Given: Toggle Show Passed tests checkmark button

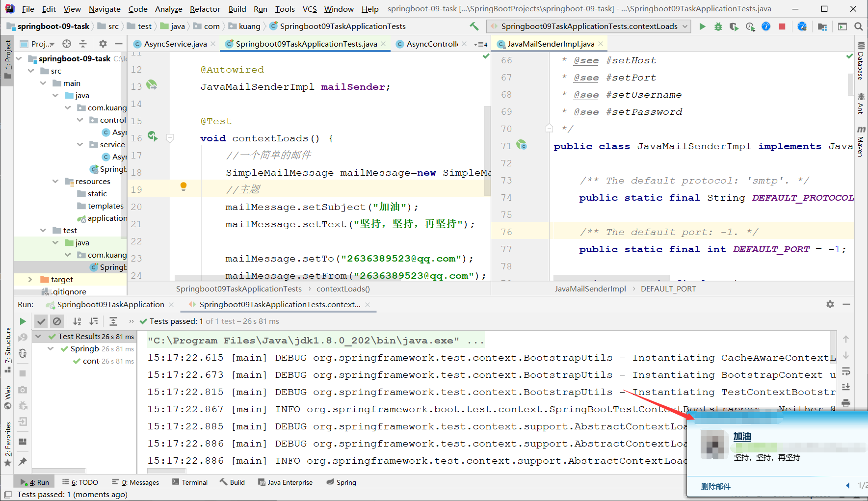Looking at the screenshot, I should tap(41, 321).
